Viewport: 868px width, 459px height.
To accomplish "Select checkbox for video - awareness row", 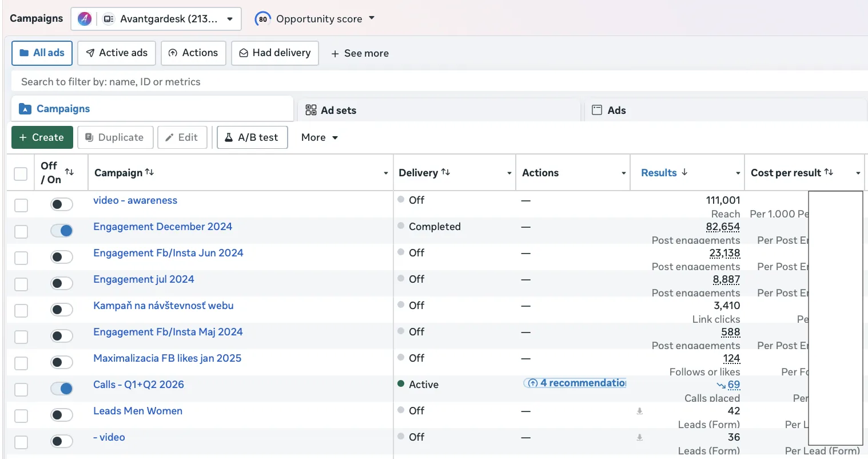I will [x=21, y=205].
